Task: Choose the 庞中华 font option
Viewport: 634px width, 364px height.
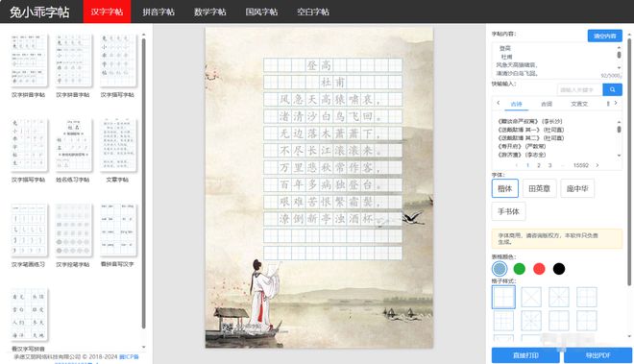Action: pyautogui.click(x=577, y=188)
